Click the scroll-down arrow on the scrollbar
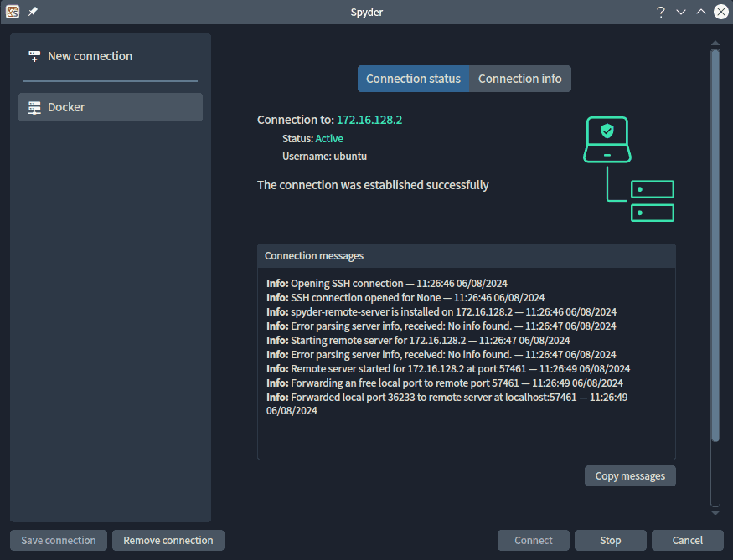Image resolution: width=733 pixels, height=560 pixels. 715,511
